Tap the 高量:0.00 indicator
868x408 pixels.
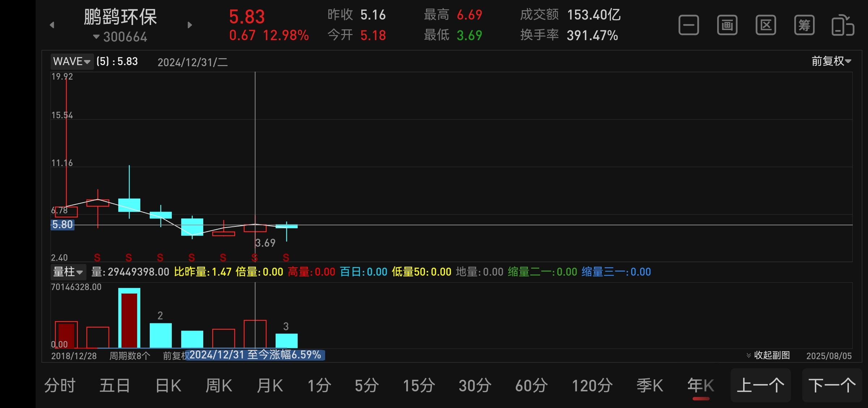311,272
